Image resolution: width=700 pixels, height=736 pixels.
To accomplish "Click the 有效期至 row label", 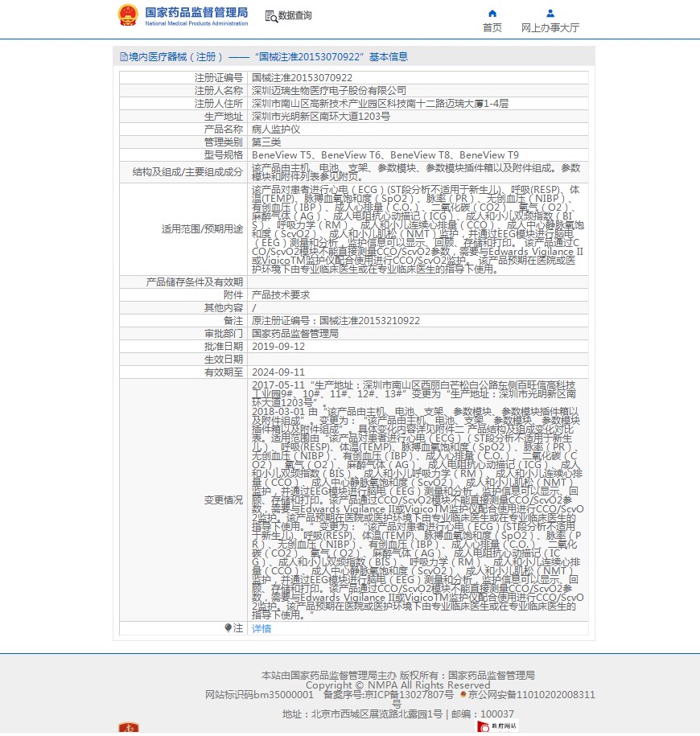I will (224, 372).
